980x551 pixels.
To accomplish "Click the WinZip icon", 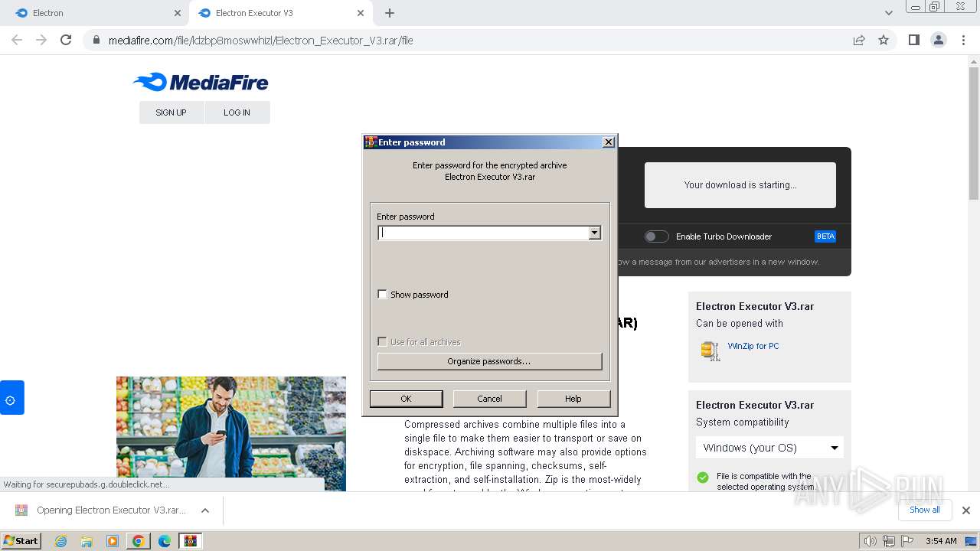I will coord(710,350).
